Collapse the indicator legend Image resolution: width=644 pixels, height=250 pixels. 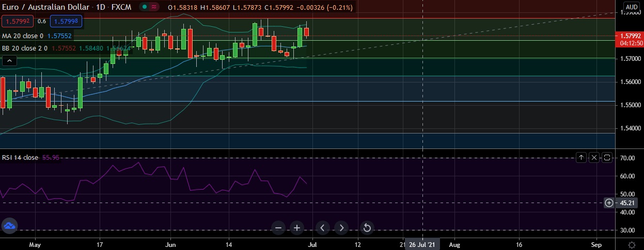pos(9,60)
